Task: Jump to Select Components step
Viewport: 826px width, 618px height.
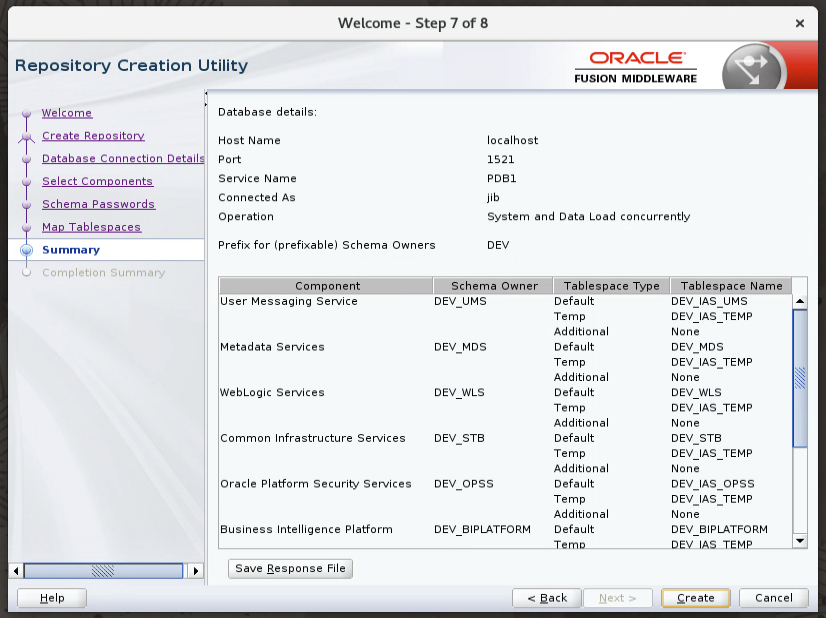Action: point(97,181)
